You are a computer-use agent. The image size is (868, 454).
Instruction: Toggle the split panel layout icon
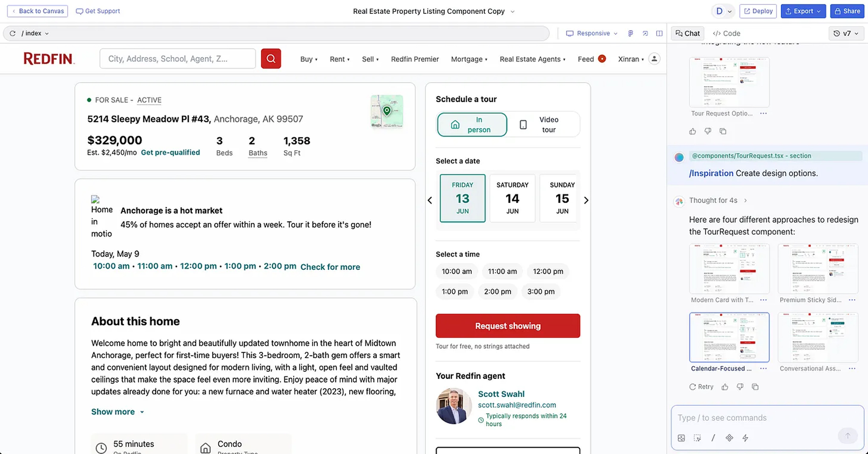click(x=659, y=33)
